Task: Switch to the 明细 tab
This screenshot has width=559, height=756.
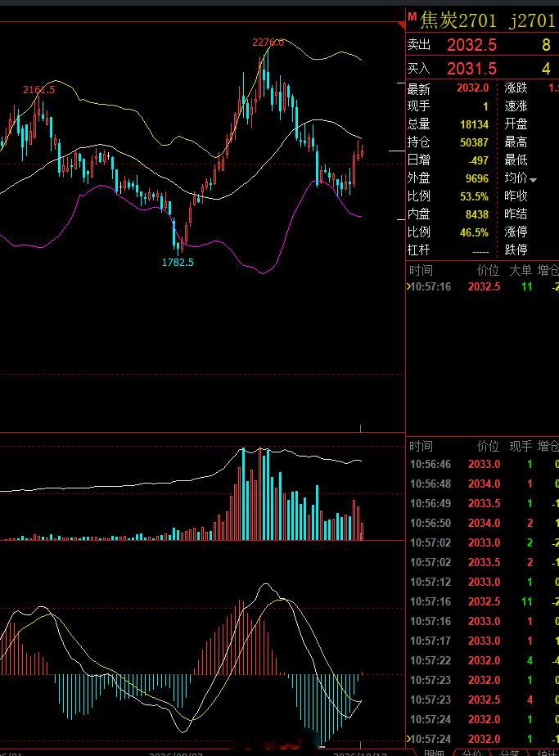Action: click(x=434, y=753)
